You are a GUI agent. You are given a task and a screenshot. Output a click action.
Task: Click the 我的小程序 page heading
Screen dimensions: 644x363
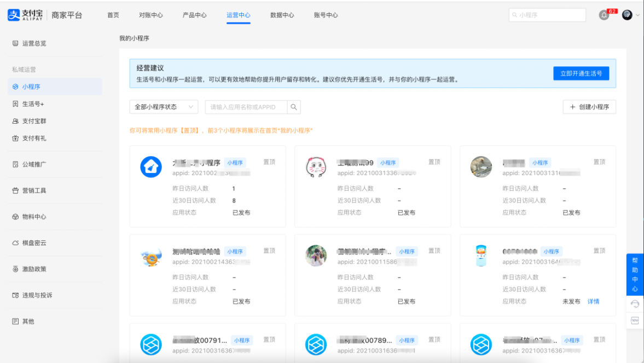click(134, 38)
